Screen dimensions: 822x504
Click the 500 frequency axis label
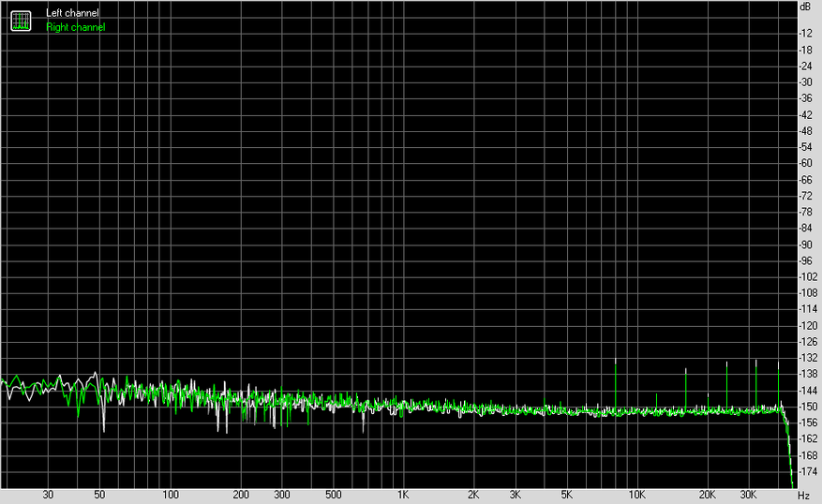tap(334, 495)
